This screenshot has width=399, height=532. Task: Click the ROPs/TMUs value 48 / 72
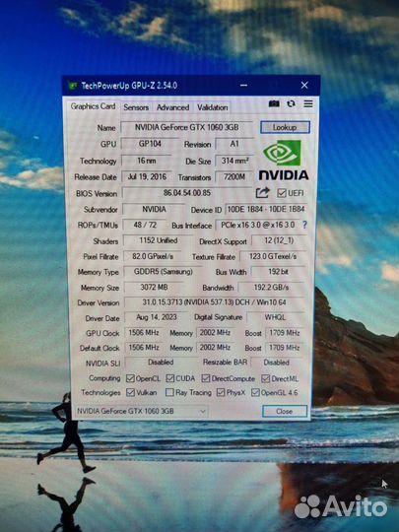(145, 225)
